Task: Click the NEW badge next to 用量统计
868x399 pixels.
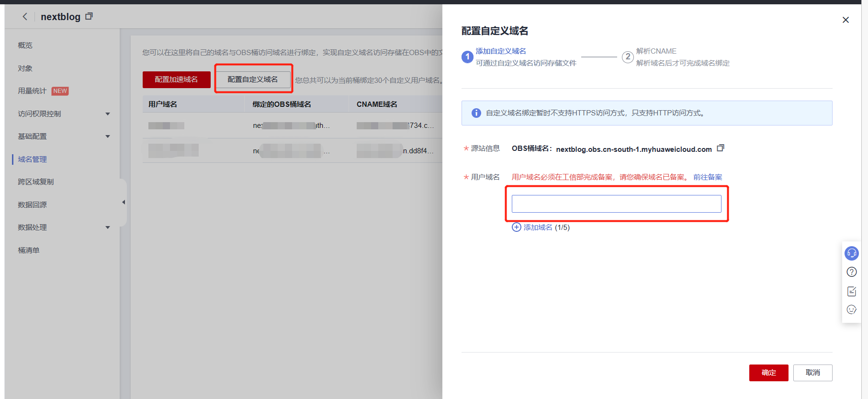Action: point(60,91)
